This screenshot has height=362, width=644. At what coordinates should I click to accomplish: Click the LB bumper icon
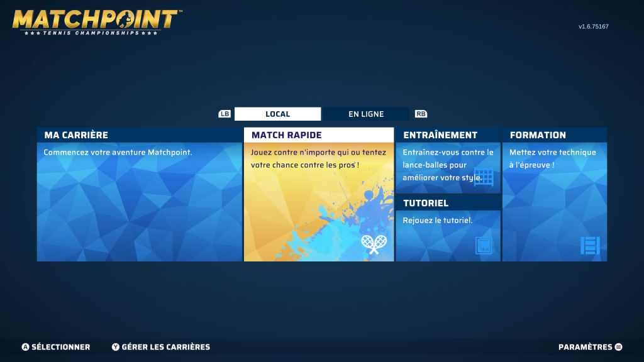(225, 114)
